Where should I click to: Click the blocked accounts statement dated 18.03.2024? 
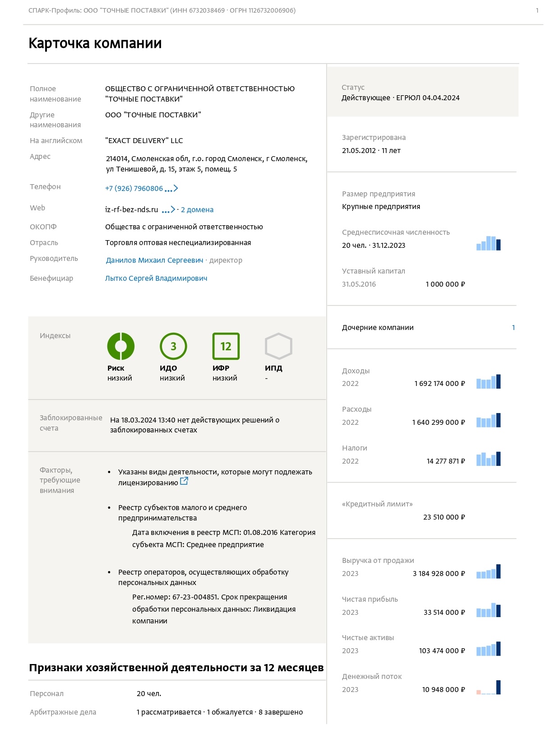pyautogui.click(x=194, y=425)
